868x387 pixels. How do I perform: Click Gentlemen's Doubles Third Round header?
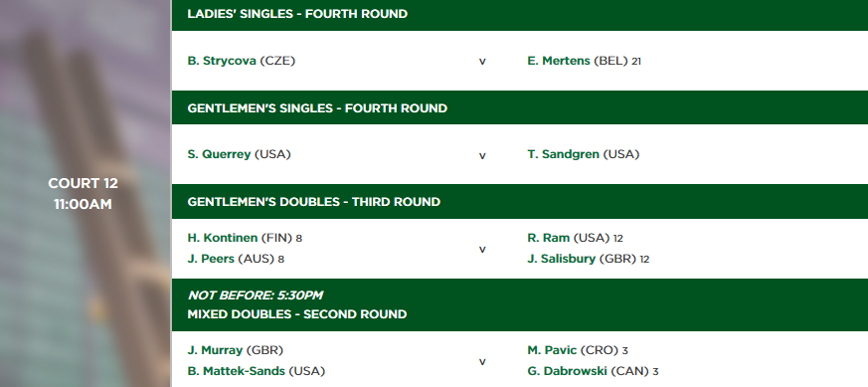click(314, 202)
